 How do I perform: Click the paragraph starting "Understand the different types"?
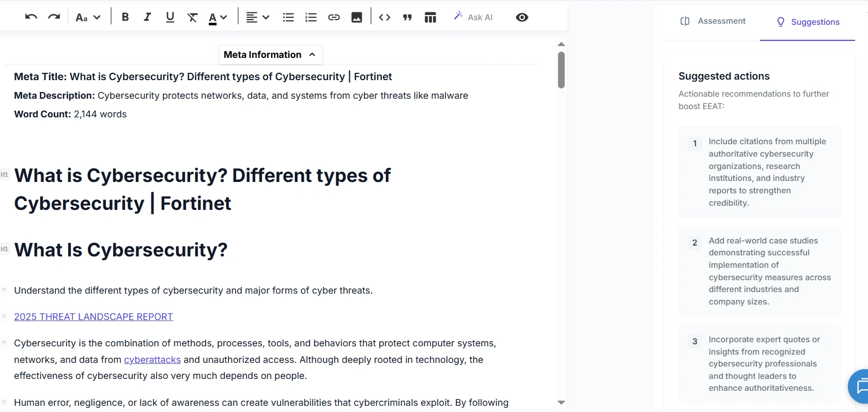click(x=193, y=291)
